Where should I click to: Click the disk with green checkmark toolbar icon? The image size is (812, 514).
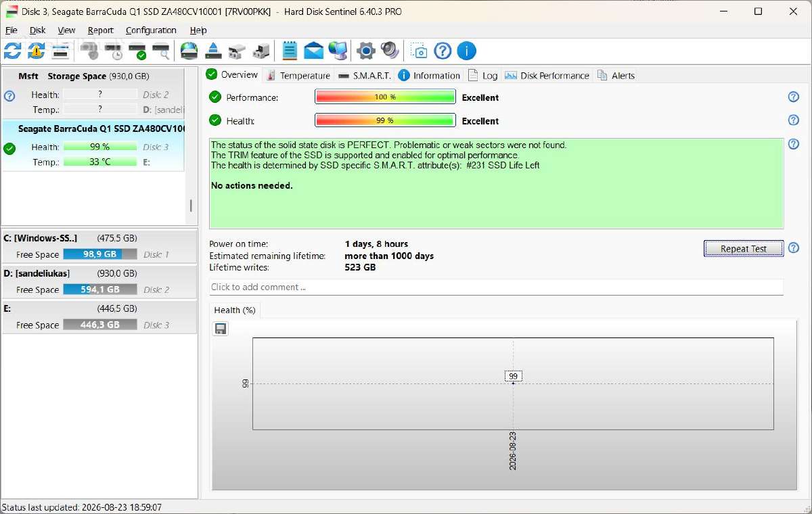(x=137, y=51)
